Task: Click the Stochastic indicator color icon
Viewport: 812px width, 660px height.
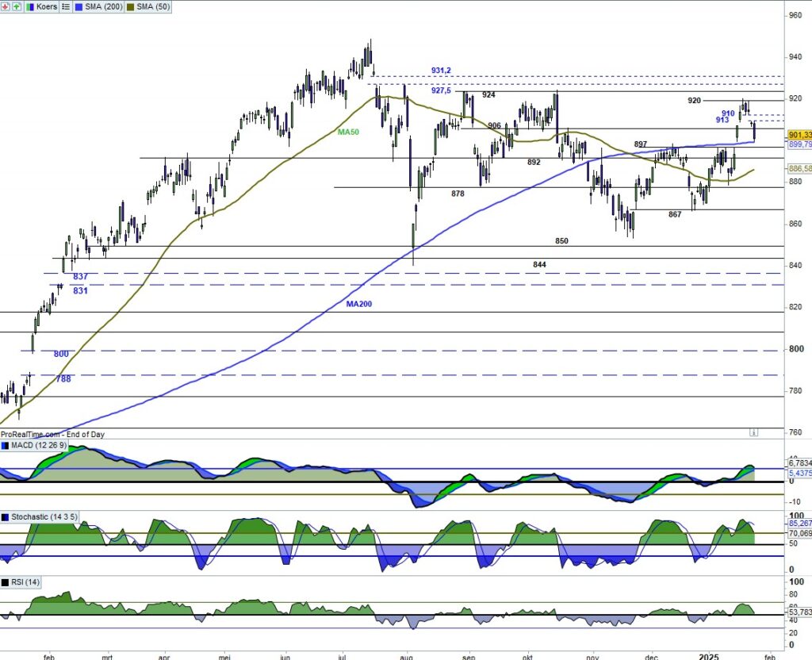Action: tap(6, 517)
